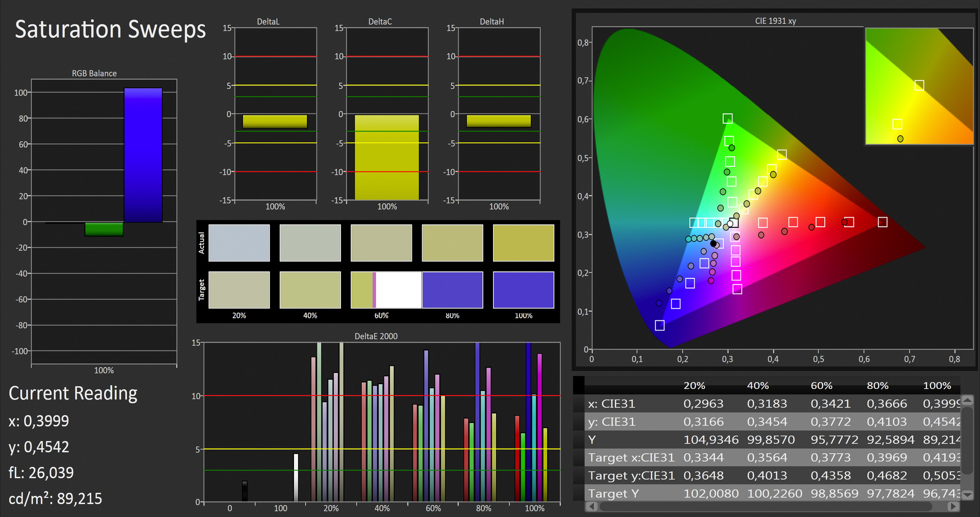
Task: Select the 100% Target blue swatch
Action: coord(523,290)
